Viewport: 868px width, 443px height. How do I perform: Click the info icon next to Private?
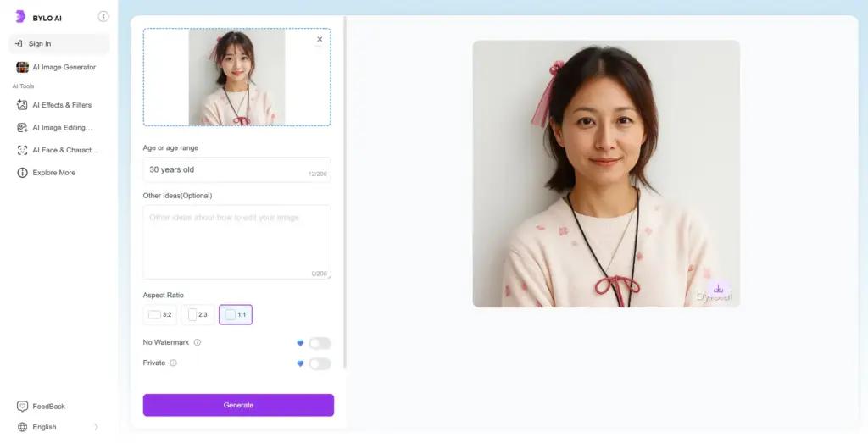[173, 363]
